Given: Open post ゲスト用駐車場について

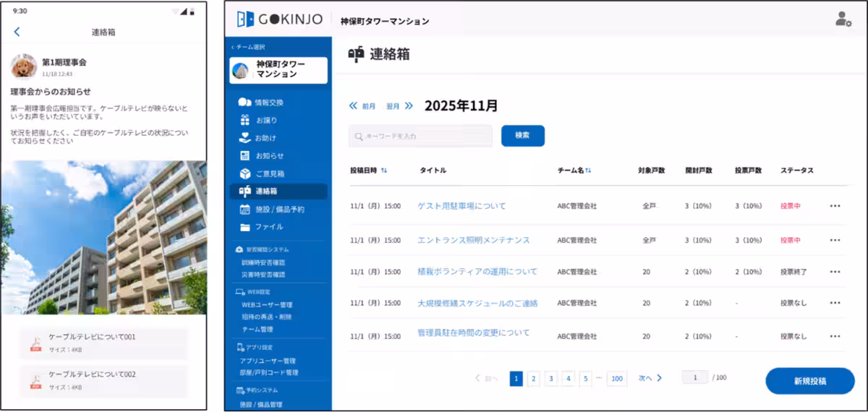Looking at the screenshot, I should [462, 206].
